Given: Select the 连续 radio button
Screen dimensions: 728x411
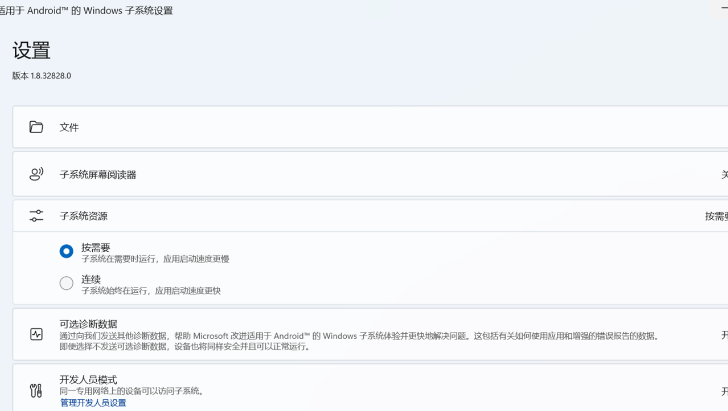Looking at the screenshot, I should (66, 283).
